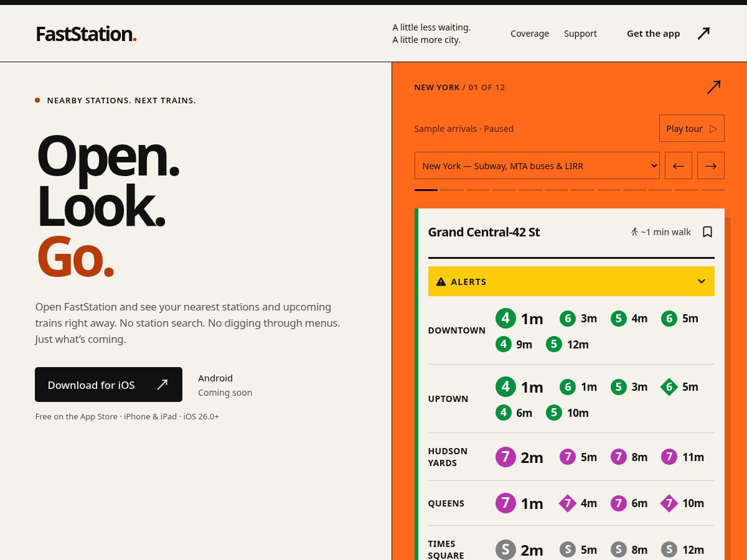Click the Hudson Yards 7 train 5m icon

(567, 457)
